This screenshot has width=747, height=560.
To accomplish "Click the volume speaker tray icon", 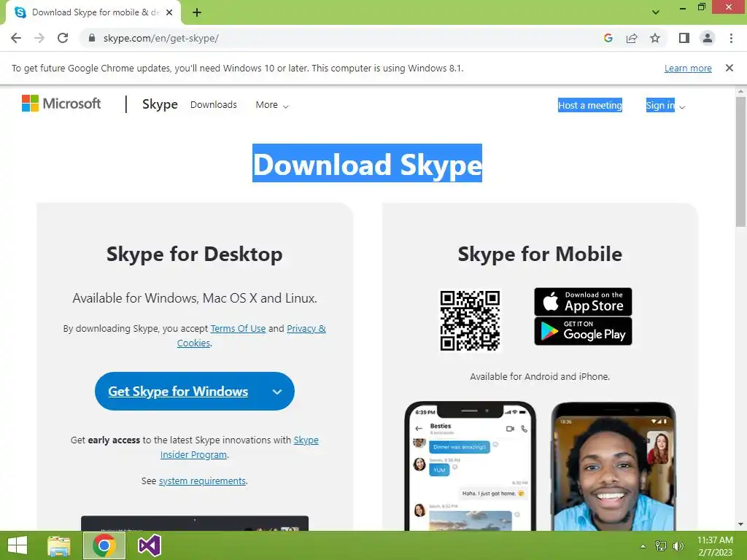I will click(678, 546).
